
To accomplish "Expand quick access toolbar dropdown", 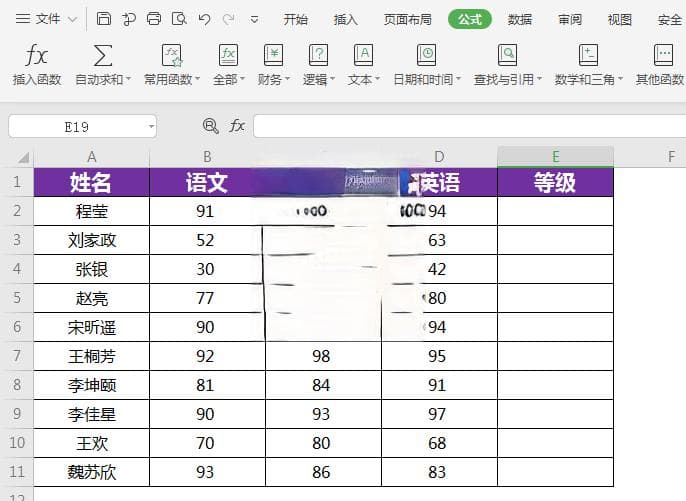I will click(254, 20).
